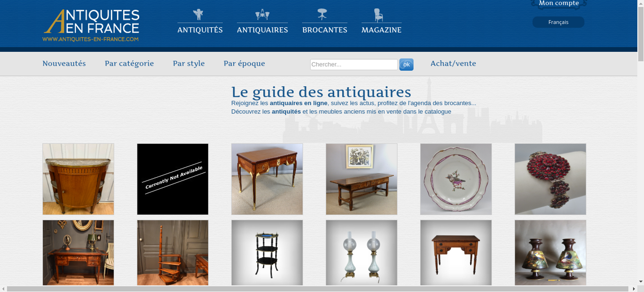Open the Antiquités en France logo
Screen dimensions: 644x292
(91, 25)
